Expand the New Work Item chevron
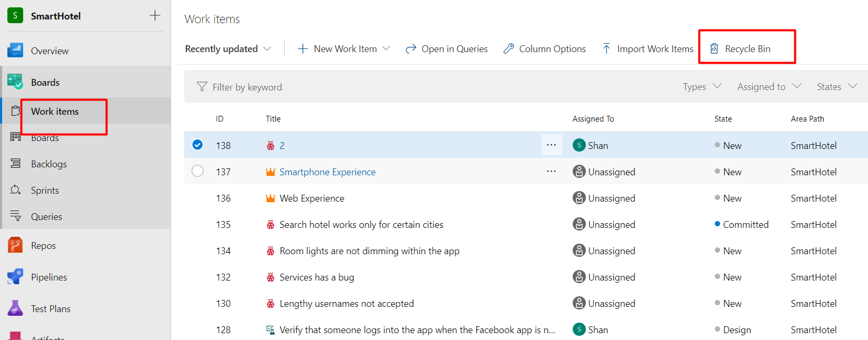 coord(386,48)
